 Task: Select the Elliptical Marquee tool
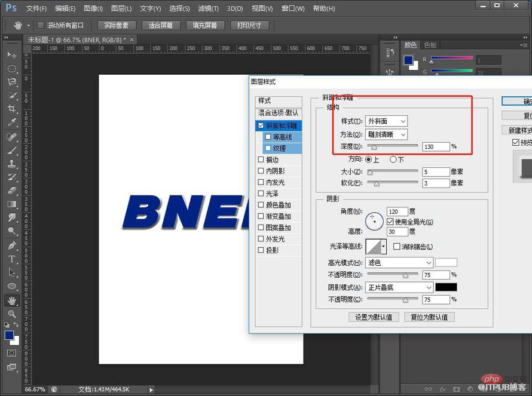12,69
